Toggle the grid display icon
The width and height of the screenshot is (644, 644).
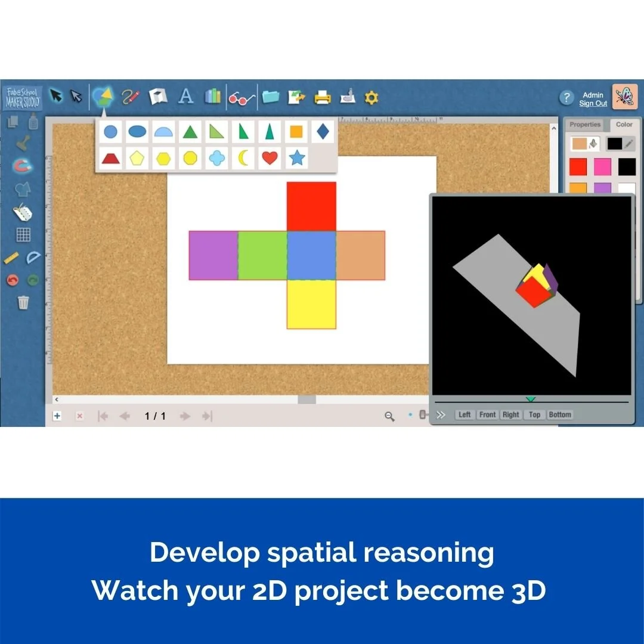click(23, 235)
